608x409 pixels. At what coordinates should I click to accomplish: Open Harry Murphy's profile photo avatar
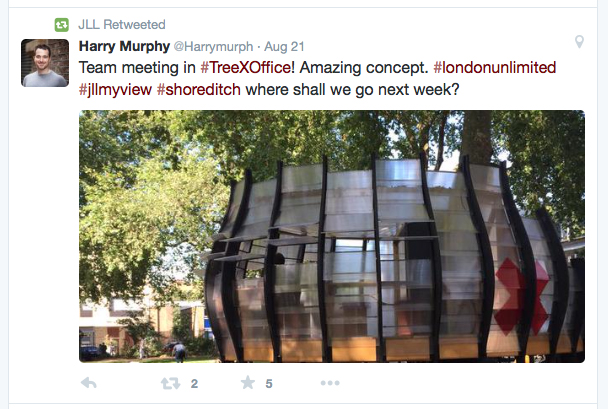click(45, 63)
